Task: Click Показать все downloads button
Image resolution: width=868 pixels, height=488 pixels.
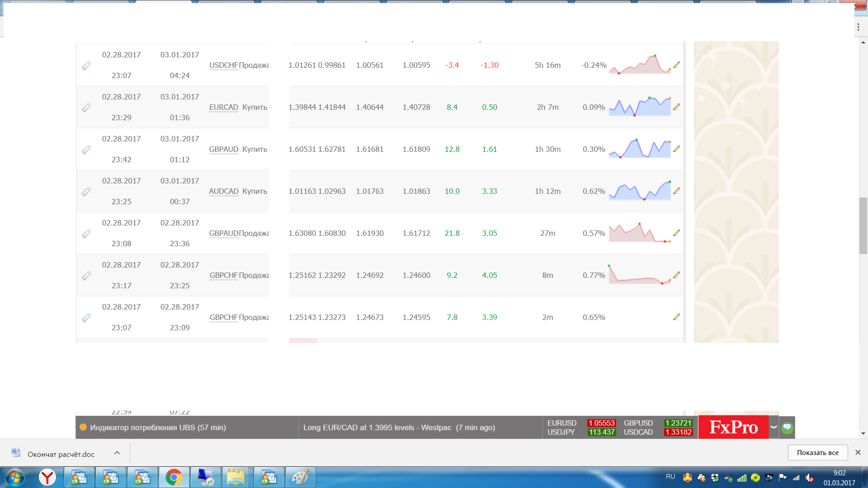Action: tap(817, 452)
